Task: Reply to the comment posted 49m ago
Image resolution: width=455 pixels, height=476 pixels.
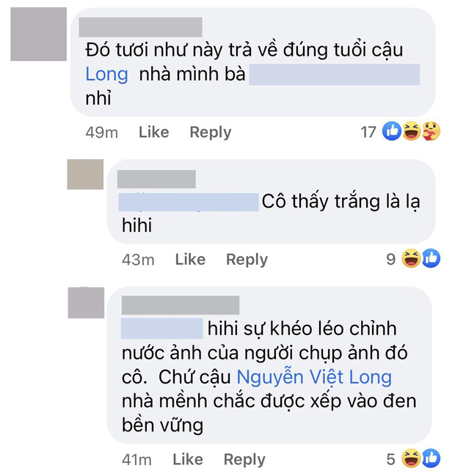Action: 211,133
